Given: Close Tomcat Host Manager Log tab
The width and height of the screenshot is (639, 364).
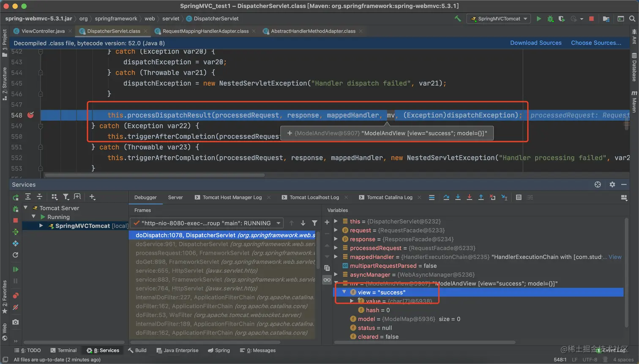Looking at the screenshot, I should pyautogui.click(x=269, y=197).
